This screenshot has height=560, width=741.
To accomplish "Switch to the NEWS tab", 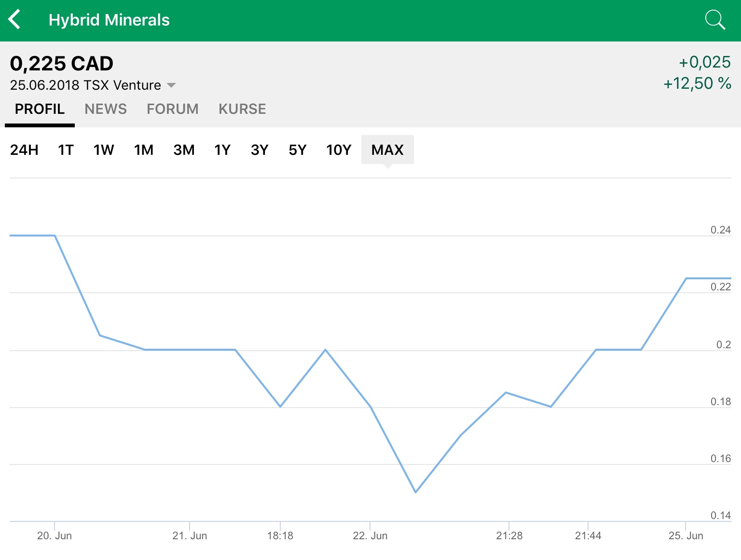I will 106,109.
